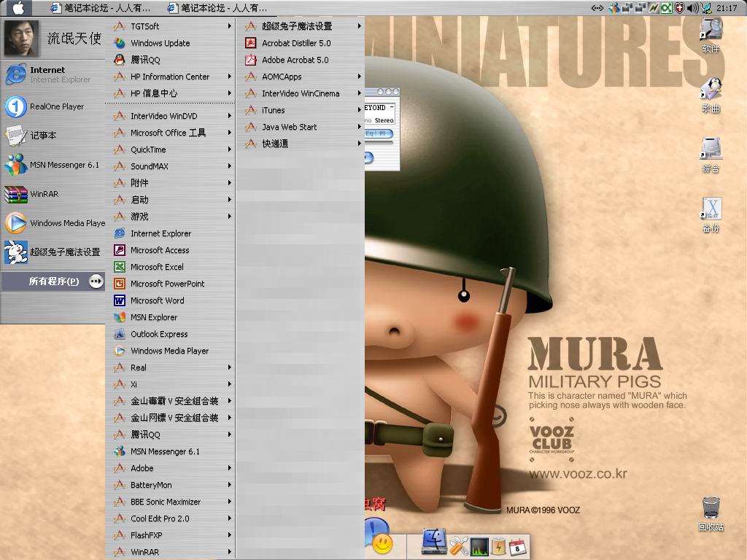This screenshot has width=747, height=560.
Task: Launch 腾讯QQ with the penguin icon
Action: pos(170,60)
